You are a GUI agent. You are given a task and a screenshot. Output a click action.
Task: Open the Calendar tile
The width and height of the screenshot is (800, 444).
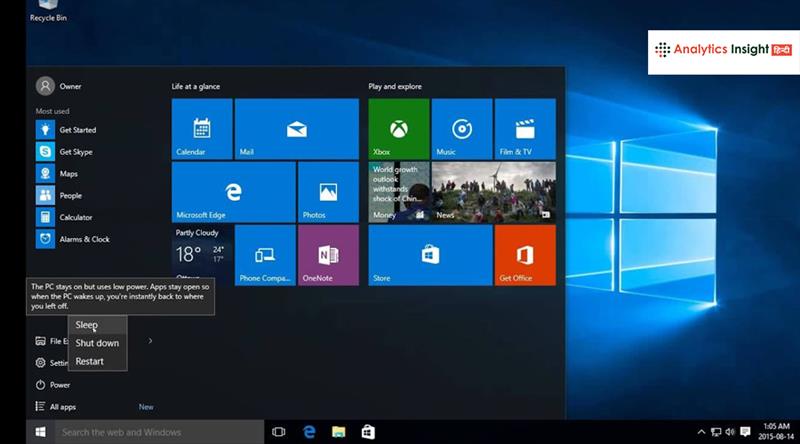(x=202, y=129)
